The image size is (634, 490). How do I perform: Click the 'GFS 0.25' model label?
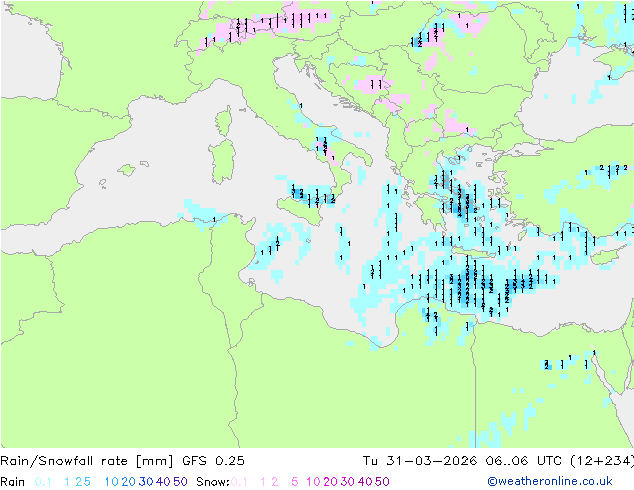pyautogui.click(x=213, y=461)
